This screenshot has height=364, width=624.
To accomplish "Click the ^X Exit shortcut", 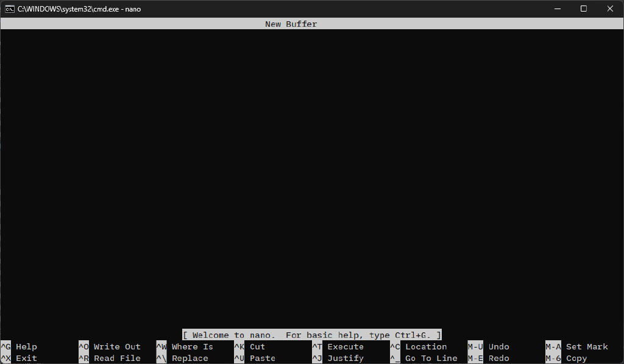I will pos(19,359).
